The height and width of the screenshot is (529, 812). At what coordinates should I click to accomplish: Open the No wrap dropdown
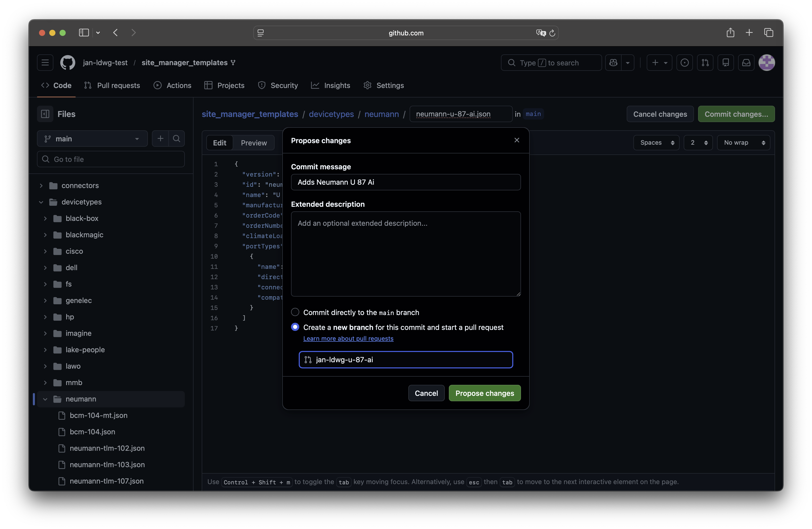(x=743, y=143)
